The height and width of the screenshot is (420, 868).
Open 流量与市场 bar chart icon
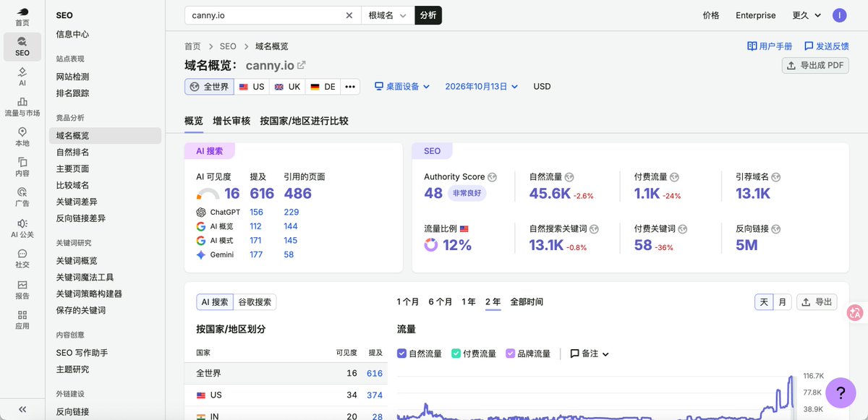point(22,102)
